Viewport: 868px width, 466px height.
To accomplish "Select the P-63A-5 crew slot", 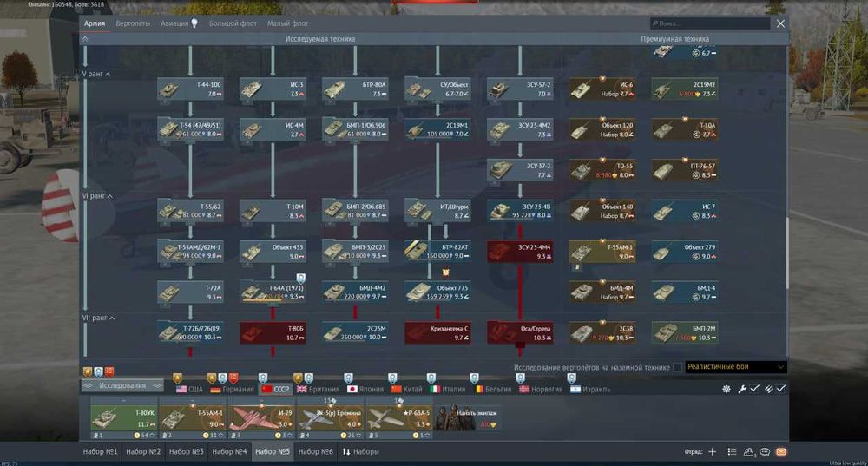I will [398, 418].
